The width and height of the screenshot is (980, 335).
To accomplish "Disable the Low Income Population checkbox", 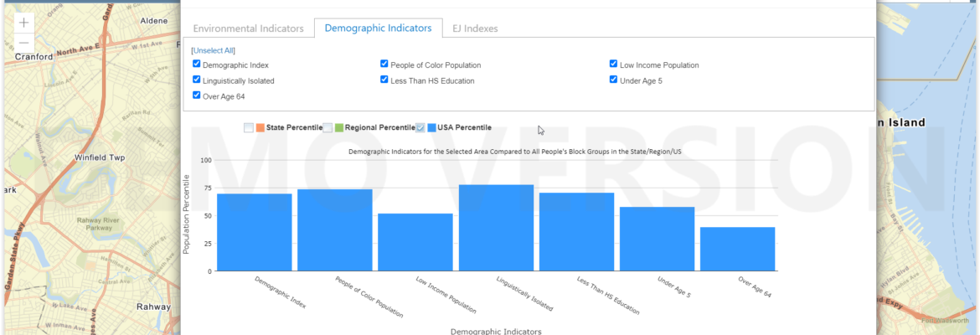I will coord(614,64).
